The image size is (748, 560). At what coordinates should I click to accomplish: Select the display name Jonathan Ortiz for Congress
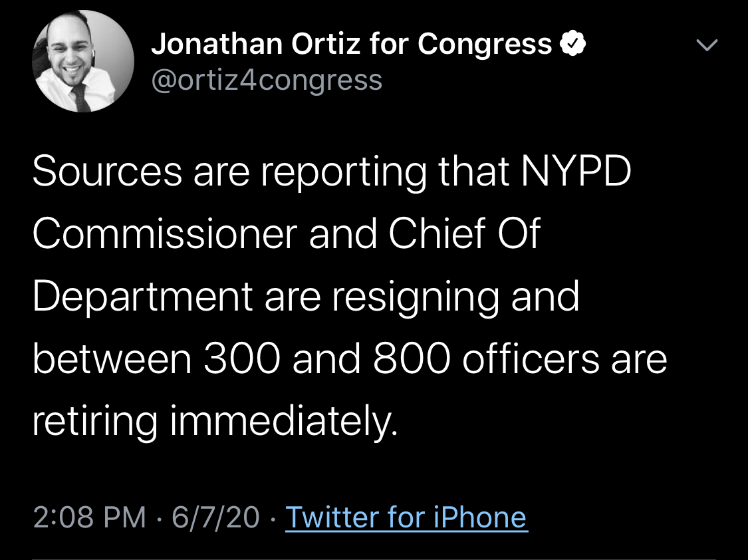(x=352, y=44)
